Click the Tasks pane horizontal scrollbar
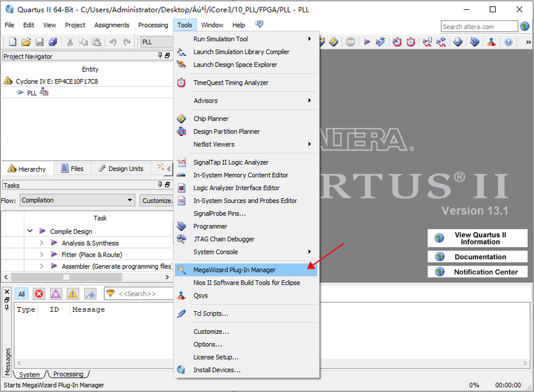534x392 pixels. tap(86, 277)
